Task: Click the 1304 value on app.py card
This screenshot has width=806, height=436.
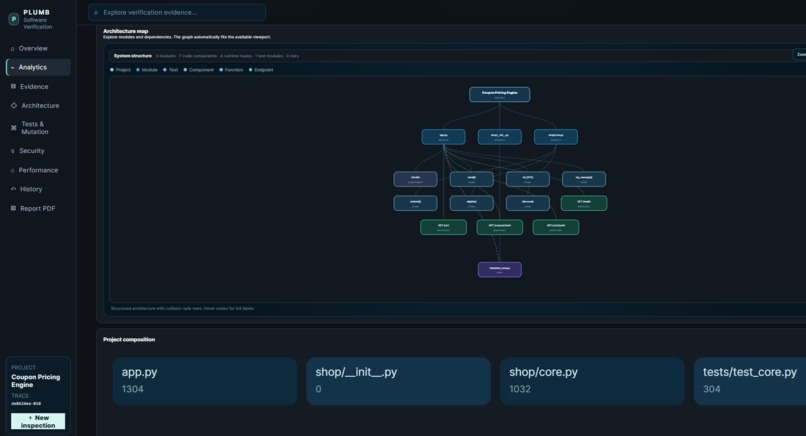Action: pyautogui.click(x=133, y=389)
